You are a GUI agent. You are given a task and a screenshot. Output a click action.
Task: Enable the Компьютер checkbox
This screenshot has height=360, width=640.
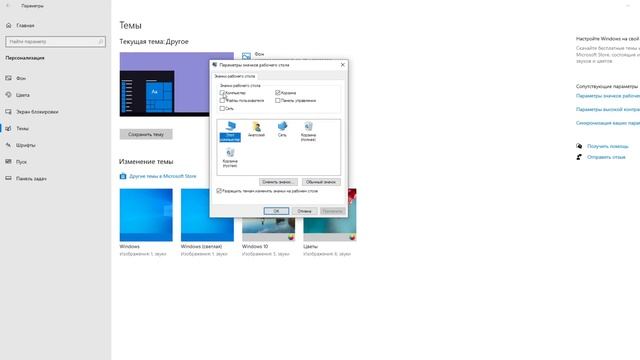tap(222, 93)
